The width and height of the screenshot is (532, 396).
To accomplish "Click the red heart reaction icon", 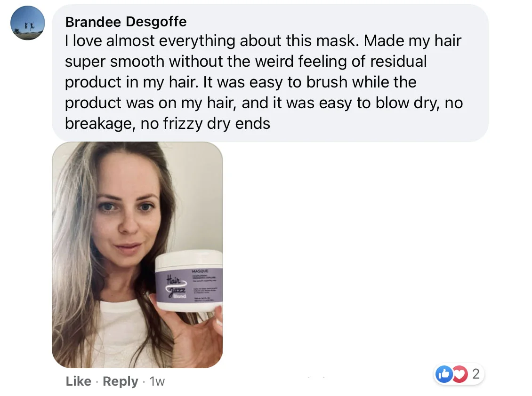I will tap(460, 374).
